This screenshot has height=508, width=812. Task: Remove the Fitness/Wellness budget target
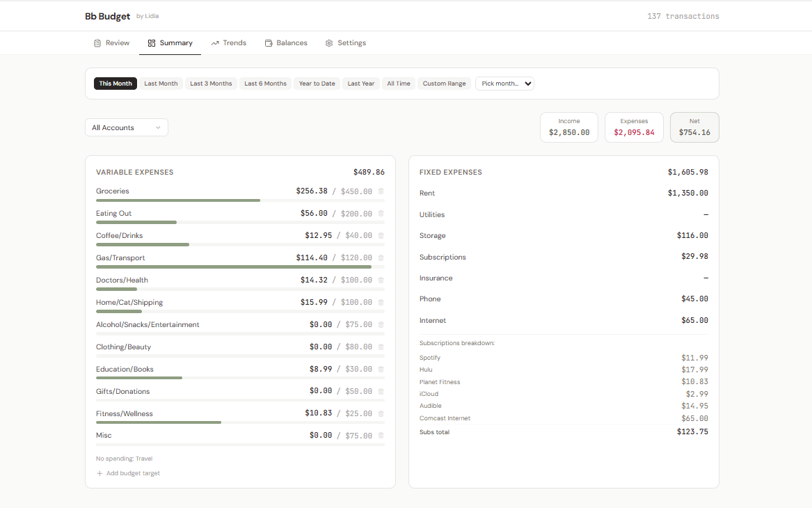click(x=381, y=413)
